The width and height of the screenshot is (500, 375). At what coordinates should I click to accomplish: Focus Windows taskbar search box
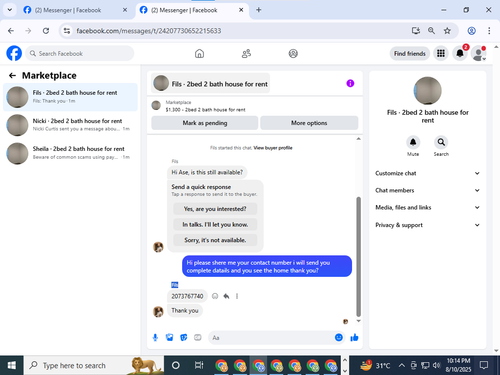(94, 366)
